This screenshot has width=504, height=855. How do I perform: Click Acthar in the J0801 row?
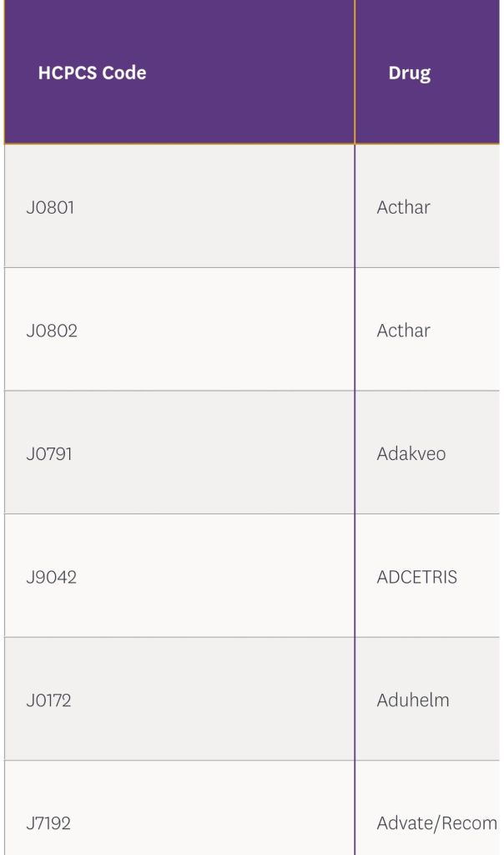[x=403, y=207]
